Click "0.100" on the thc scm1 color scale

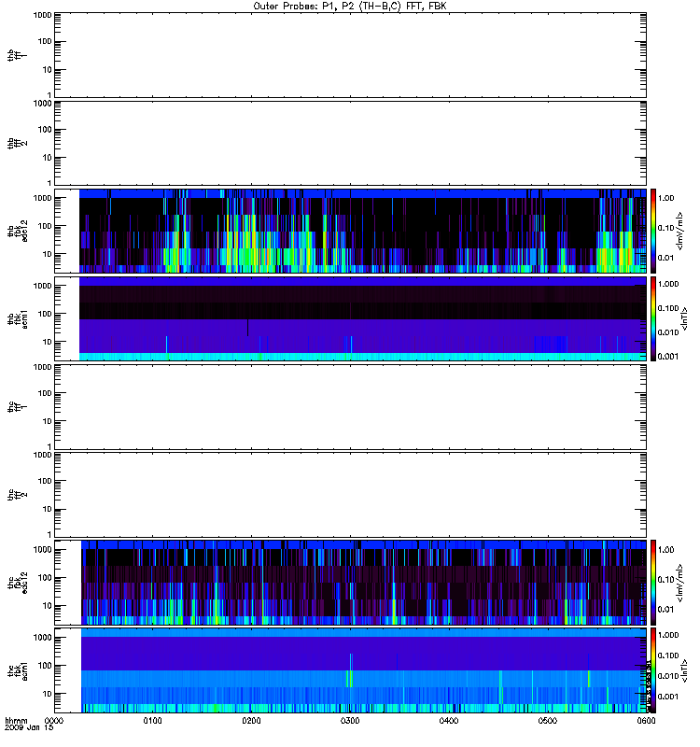(668, 655)
